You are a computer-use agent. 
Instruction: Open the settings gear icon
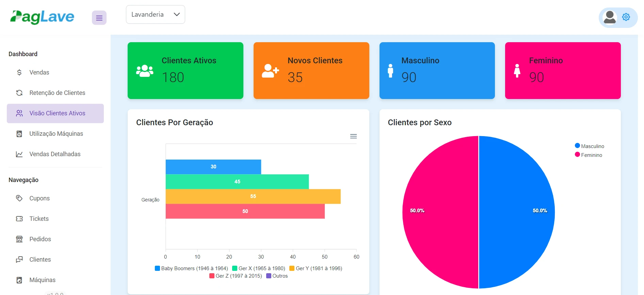(x=626, y=17)
